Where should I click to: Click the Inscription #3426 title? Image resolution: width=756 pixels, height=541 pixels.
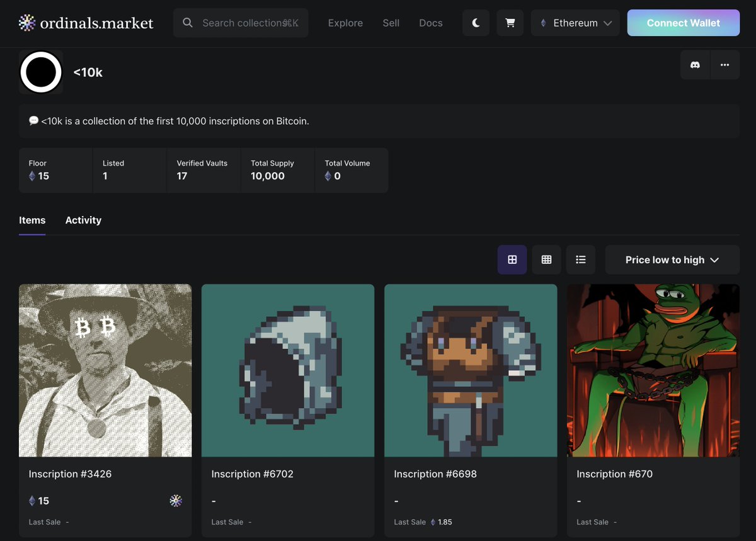click(70, 474)
